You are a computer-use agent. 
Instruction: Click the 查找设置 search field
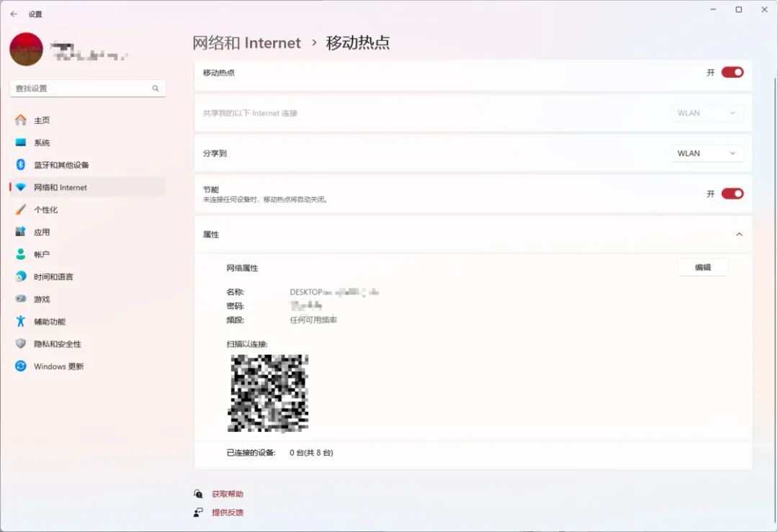pos(87,89)
